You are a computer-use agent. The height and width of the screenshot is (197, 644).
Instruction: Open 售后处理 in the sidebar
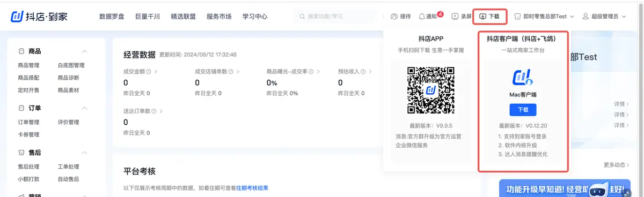(x=28, y=166)
